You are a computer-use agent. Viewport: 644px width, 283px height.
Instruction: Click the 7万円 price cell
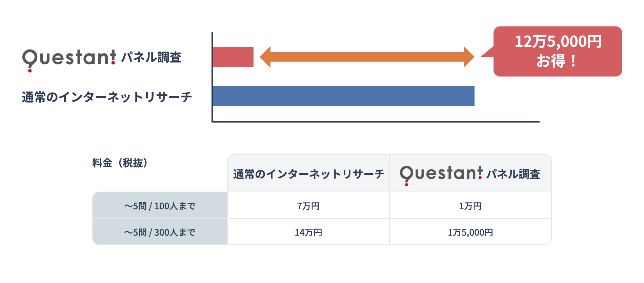pos(308,206)
